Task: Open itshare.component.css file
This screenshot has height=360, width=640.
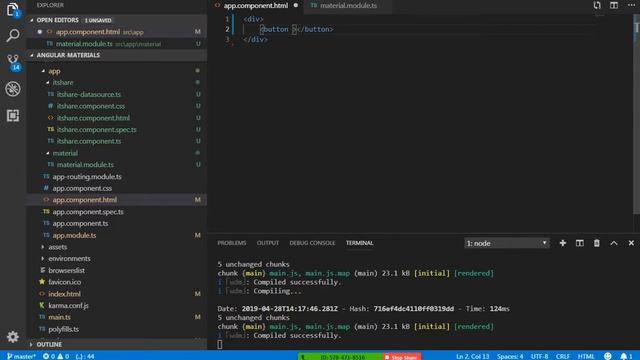Action: click(91, 106)
